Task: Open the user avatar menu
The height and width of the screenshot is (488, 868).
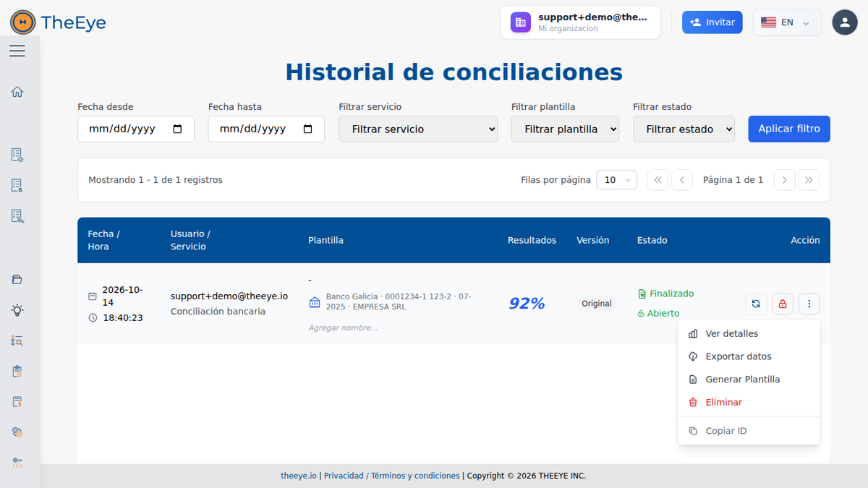Action: [845, 22]
